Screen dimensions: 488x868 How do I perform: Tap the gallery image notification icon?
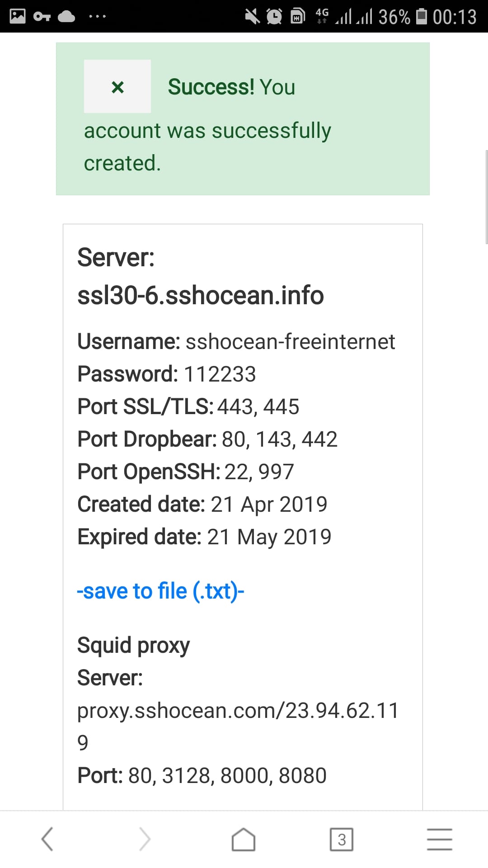(18, 16)
